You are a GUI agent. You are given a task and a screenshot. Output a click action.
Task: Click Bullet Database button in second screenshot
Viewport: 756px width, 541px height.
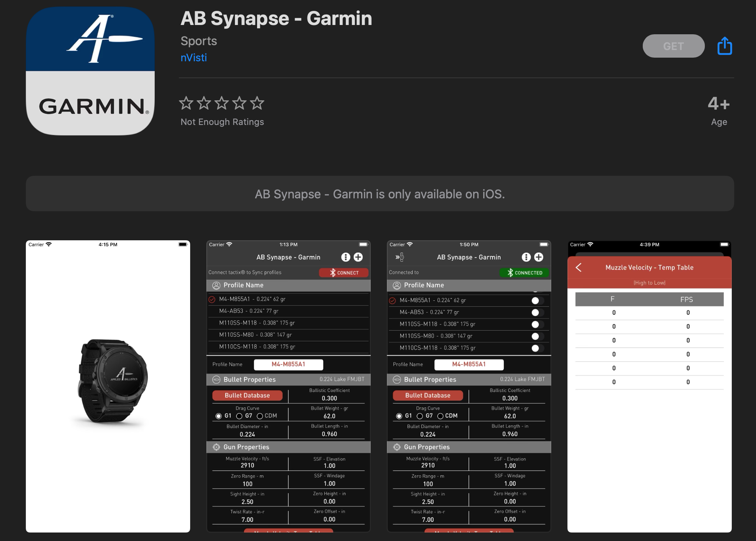coord(247,395)
